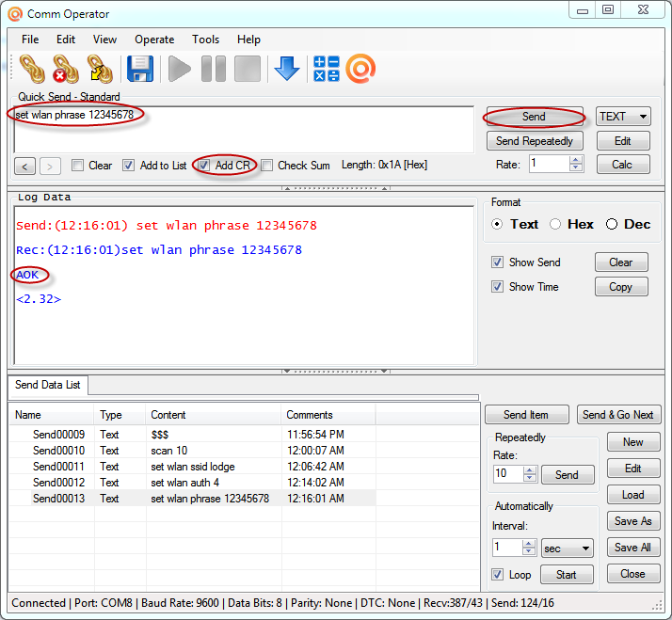The image size is (672, 620).
Task: Click the floppy disk save icon
Action: [x=140, y=69]
